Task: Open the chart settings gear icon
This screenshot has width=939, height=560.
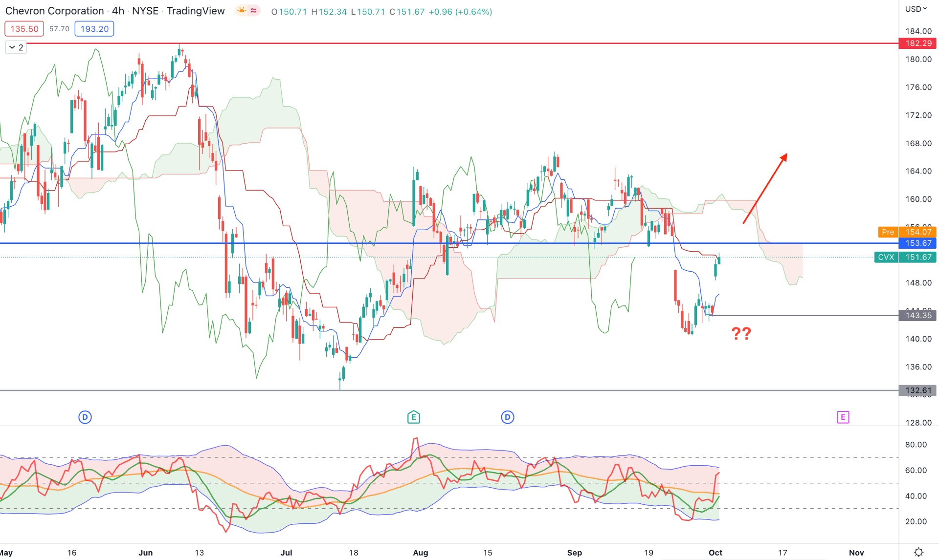Action: (918, 552)
